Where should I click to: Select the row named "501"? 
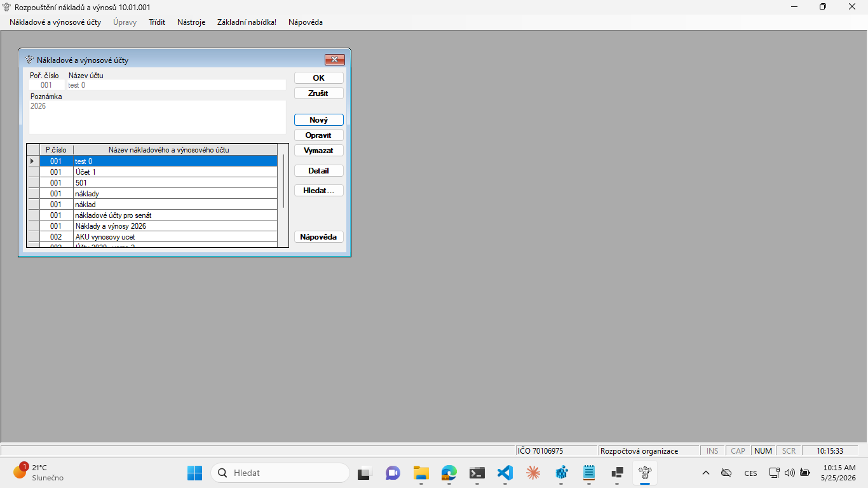[x=153, y=183]
